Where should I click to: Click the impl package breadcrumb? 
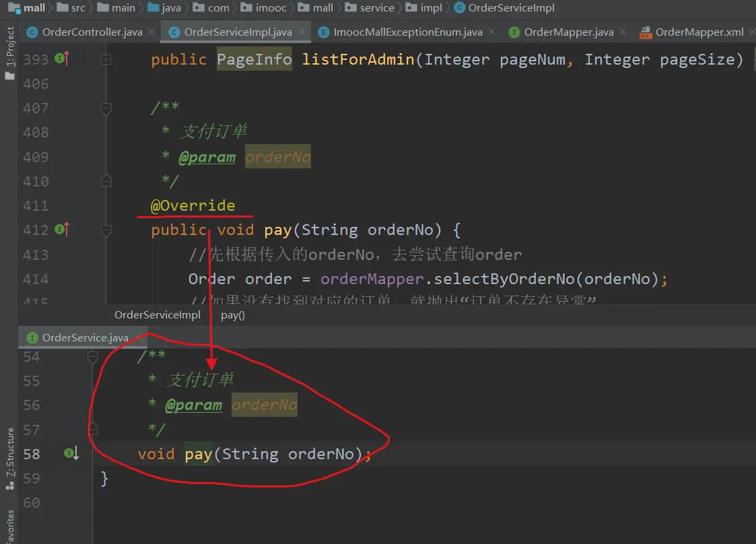pyautogui.click(x=424, y=7)
